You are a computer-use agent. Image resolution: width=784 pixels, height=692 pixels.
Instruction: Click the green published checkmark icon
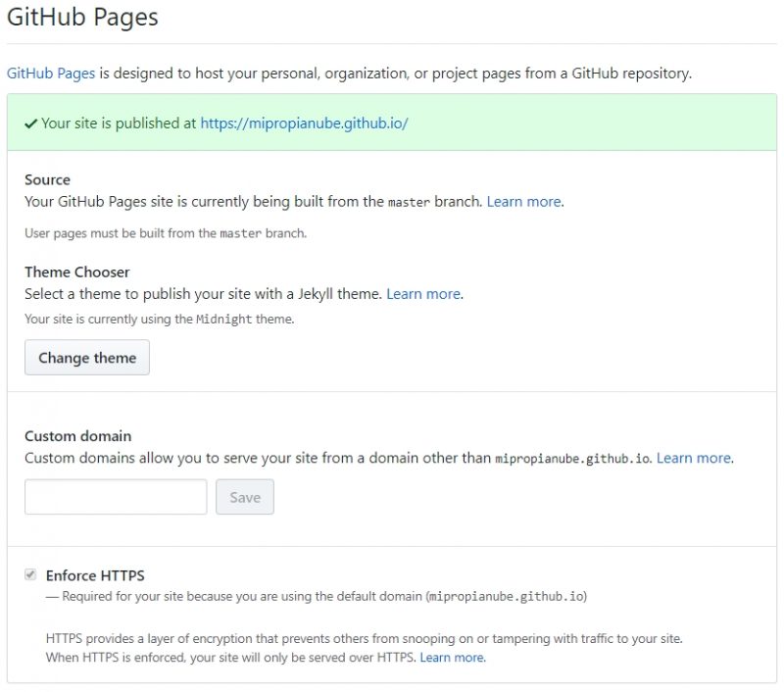point(31,124)
